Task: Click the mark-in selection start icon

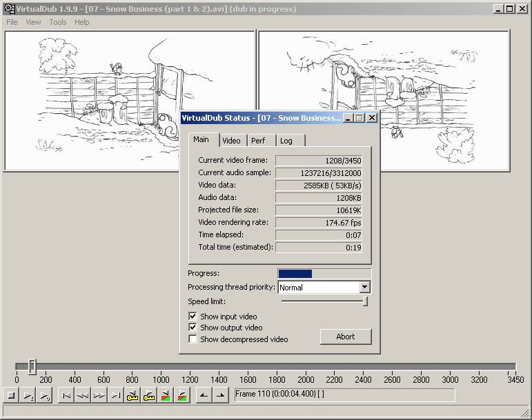Action: [204, 395]
